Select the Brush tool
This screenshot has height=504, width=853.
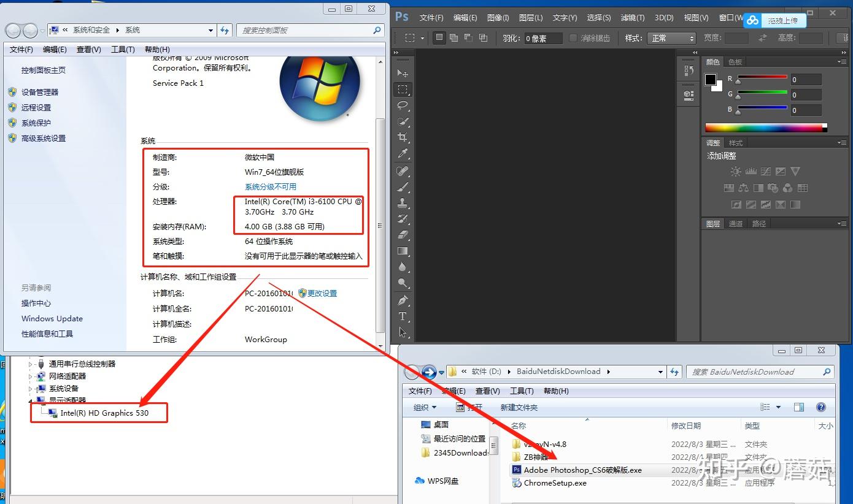click(403, 187)
